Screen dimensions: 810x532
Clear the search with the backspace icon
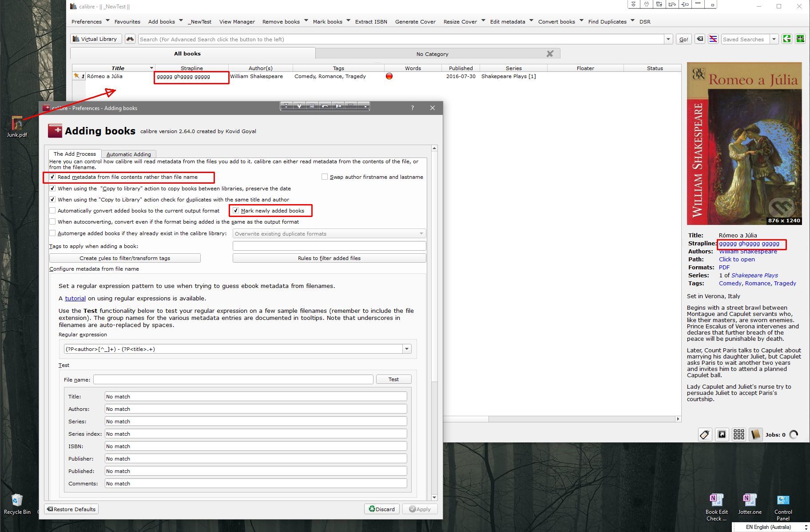700,39
